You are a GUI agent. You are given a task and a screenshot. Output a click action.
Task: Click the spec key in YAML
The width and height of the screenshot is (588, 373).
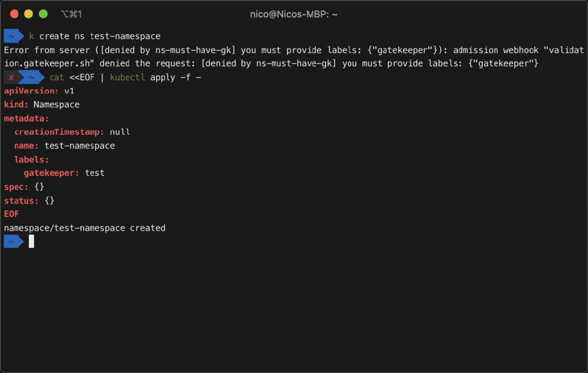click(16, 187)
